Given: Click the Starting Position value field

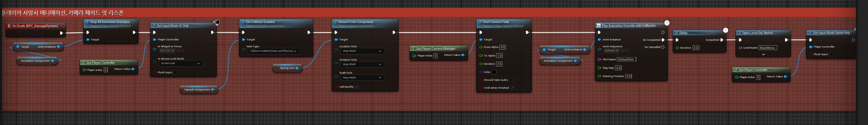Looking at the screenshot, I should point(628,76).
